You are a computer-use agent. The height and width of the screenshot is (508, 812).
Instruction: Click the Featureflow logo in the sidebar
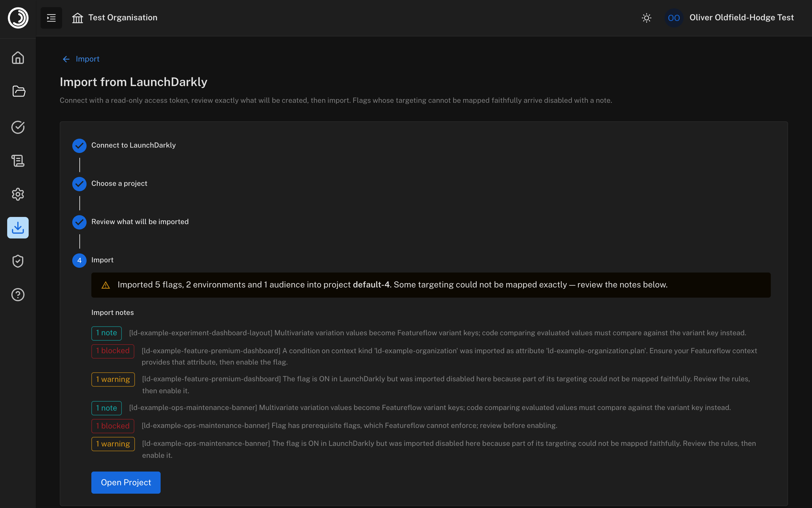click(x=18, y=18)
